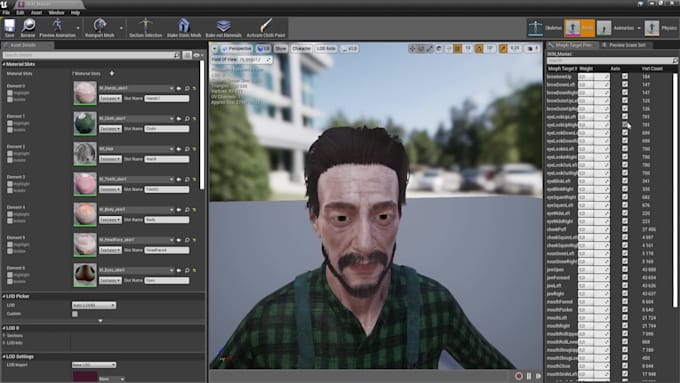Toggle Auto checkbox for first morph target row

pyautogui.click(x=625, y=76)
